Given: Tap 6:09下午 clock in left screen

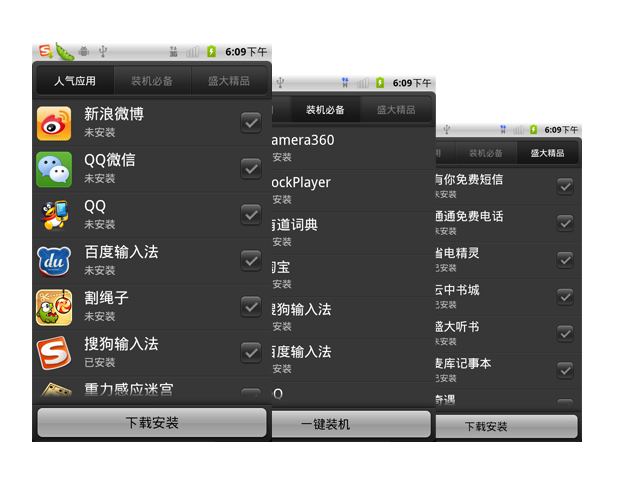Looking at the screenshot, I should (x=246, y=52).
